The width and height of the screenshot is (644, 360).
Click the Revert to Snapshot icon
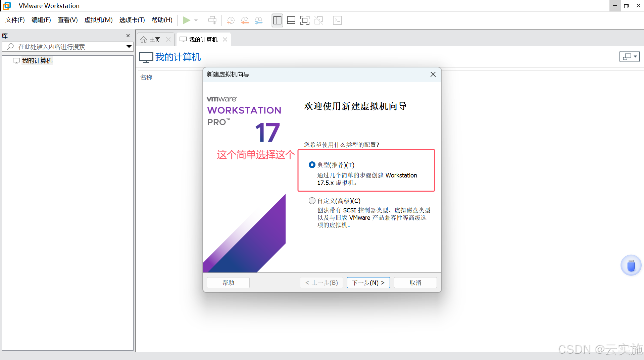pos(245,20)
